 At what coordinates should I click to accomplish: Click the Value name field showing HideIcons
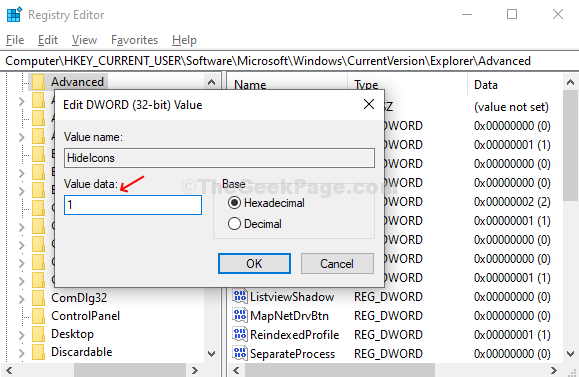219,158
